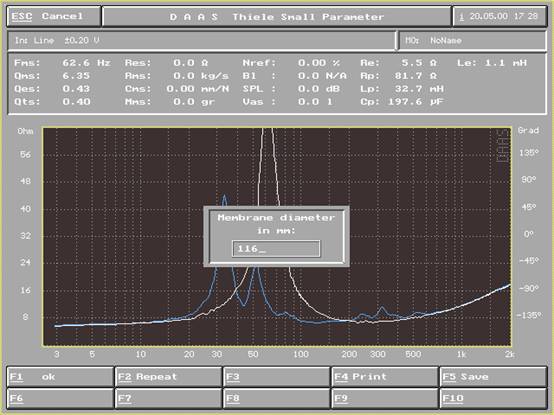Click the F7 function key button
The width and height of the screenshot is (554, 415).
169,399
